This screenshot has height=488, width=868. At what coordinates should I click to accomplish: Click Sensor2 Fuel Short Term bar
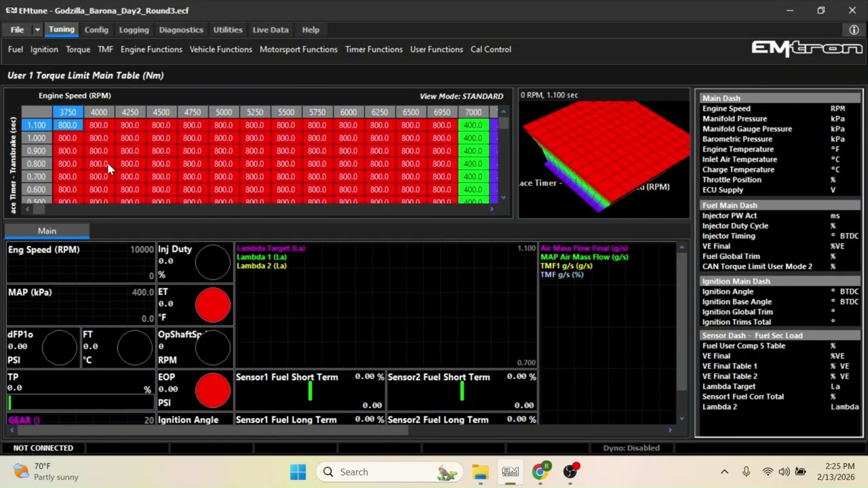coord(462,390)
